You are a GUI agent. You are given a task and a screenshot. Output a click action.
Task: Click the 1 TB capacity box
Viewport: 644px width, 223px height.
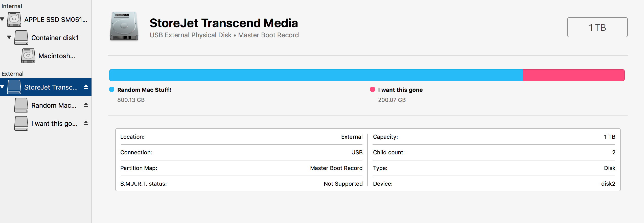tap(597, 27)
